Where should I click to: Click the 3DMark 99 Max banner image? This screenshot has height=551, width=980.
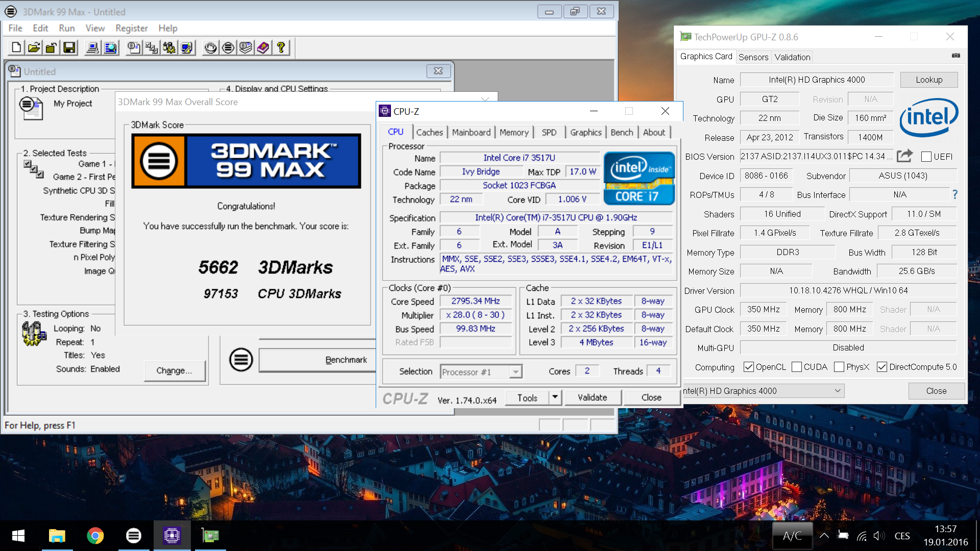246,161
